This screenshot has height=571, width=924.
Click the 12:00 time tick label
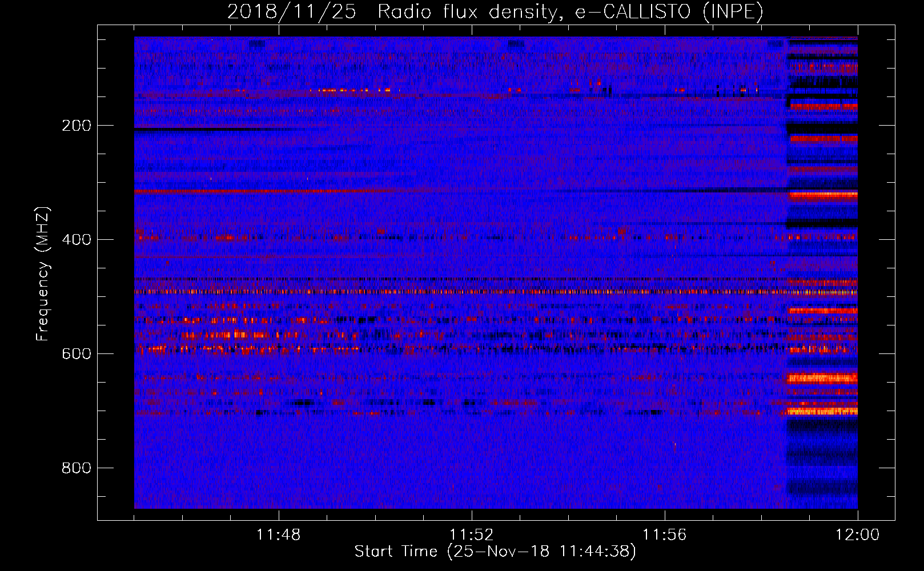tap(858, 535)
